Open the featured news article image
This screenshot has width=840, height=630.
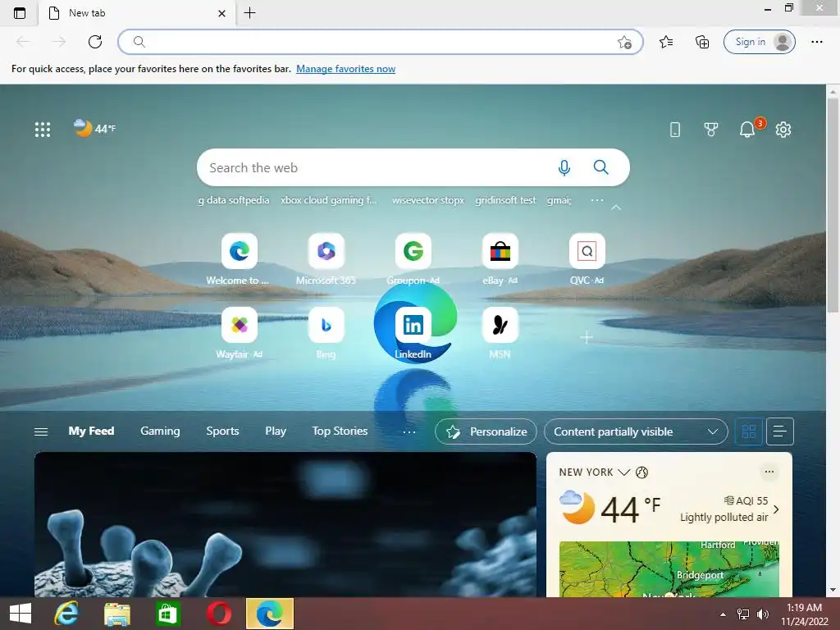tap(285, 524)
